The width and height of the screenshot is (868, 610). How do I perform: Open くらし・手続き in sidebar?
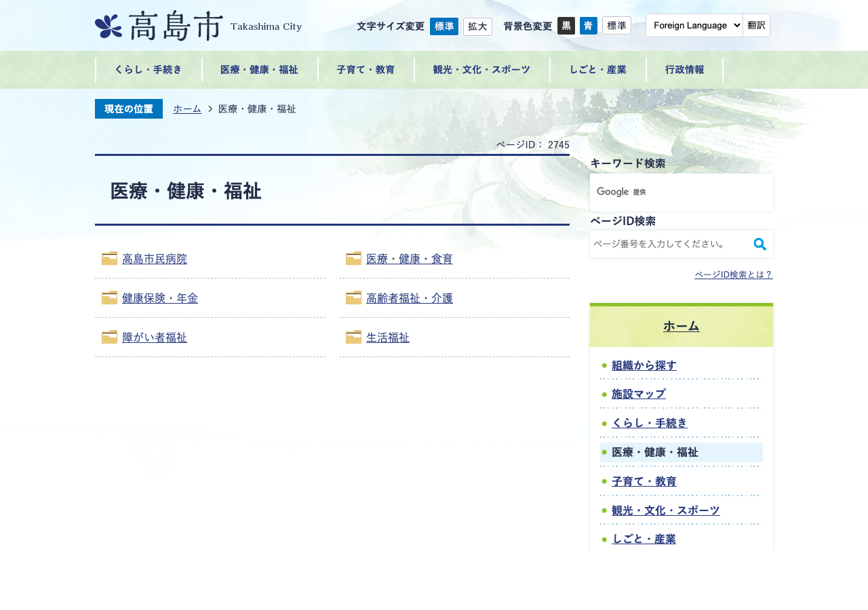(x=650, y=423)
